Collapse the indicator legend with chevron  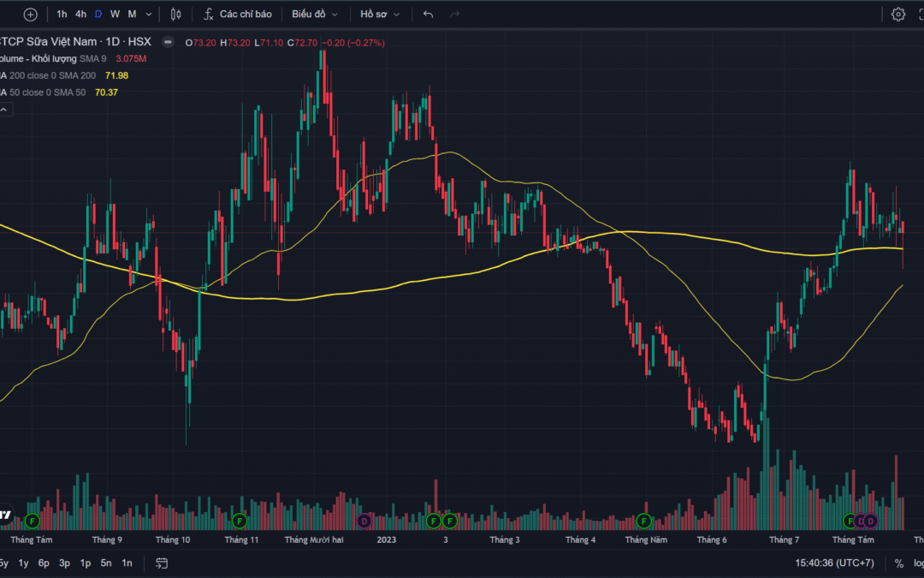tap(5, 109)
